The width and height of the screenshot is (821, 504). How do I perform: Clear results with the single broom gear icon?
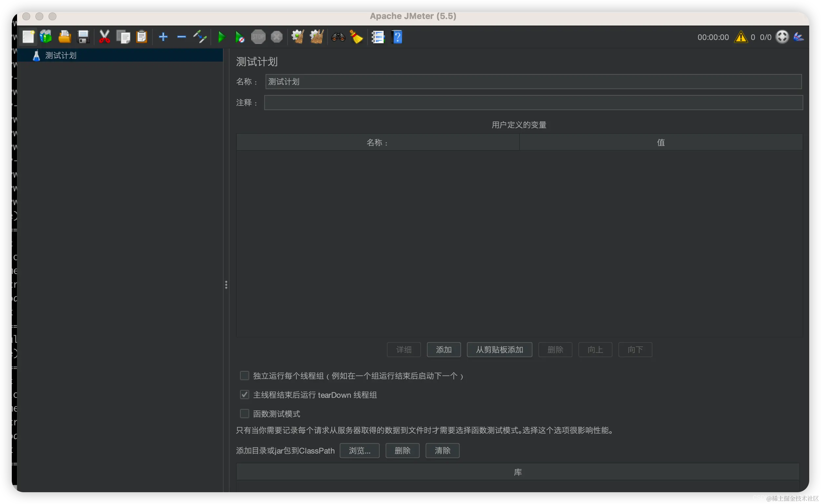(x=298, y=37)
